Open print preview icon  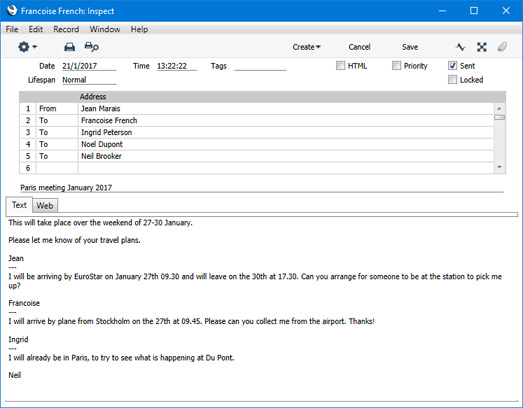(x=91, y=47)
